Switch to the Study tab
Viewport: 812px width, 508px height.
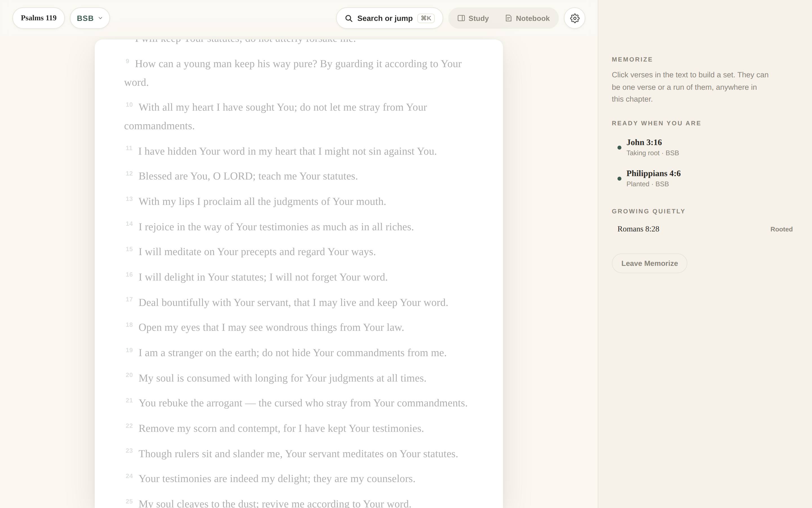473,18
